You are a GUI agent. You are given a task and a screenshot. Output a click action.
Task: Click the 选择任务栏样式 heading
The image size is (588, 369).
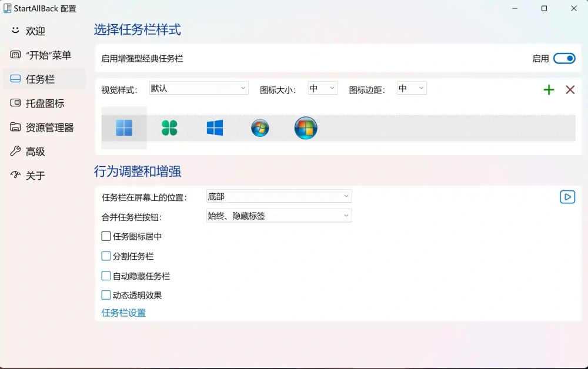coord(137,29)
